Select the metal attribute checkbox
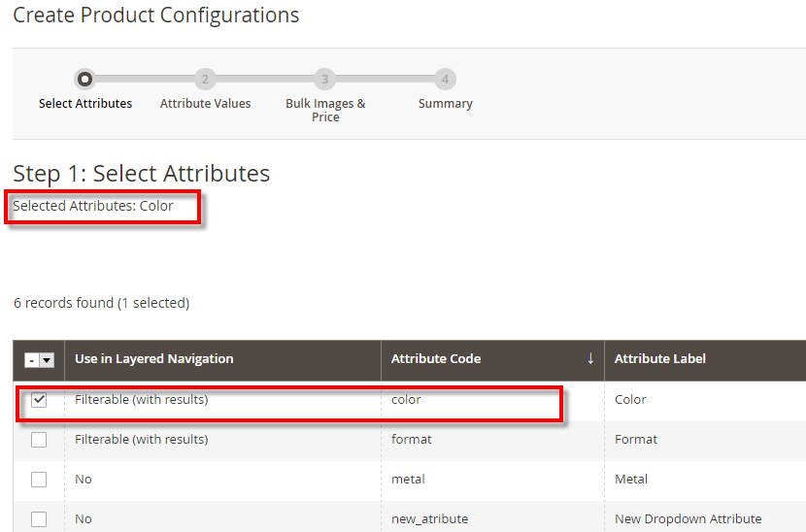 coord(39,480)
